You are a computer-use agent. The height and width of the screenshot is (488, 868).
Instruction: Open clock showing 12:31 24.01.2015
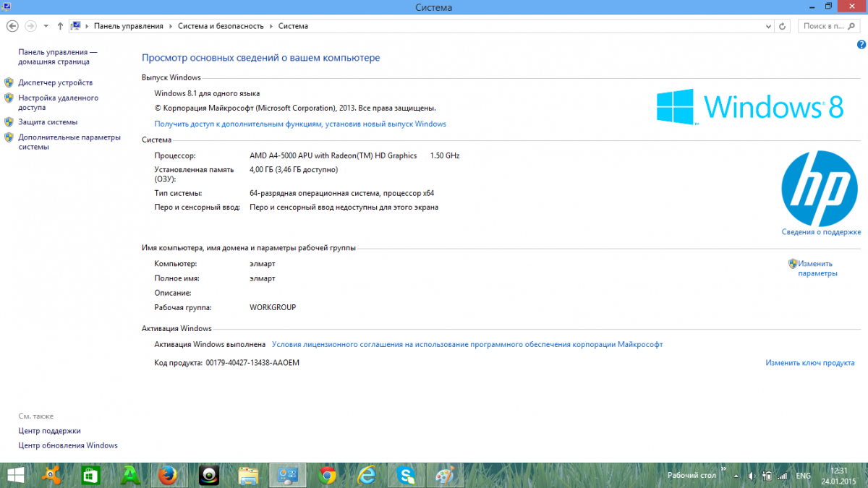pyautogui.click(x=838, y=475)
